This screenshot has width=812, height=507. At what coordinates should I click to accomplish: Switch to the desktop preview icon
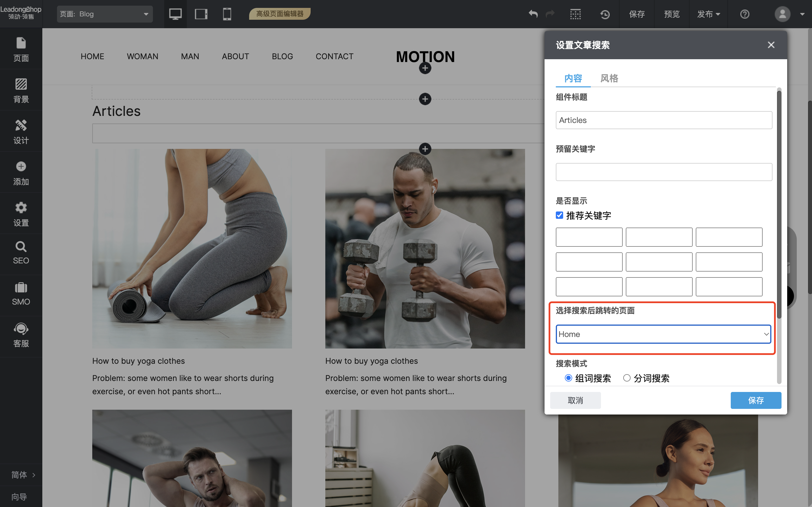pyautogui.click(x=175, y=14)
